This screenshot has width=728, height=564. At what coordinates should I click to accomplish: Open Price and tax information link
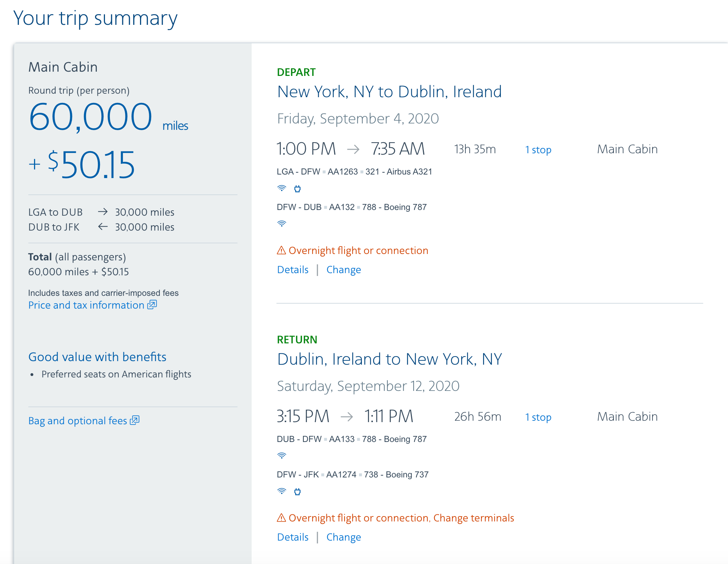[86, 305]
